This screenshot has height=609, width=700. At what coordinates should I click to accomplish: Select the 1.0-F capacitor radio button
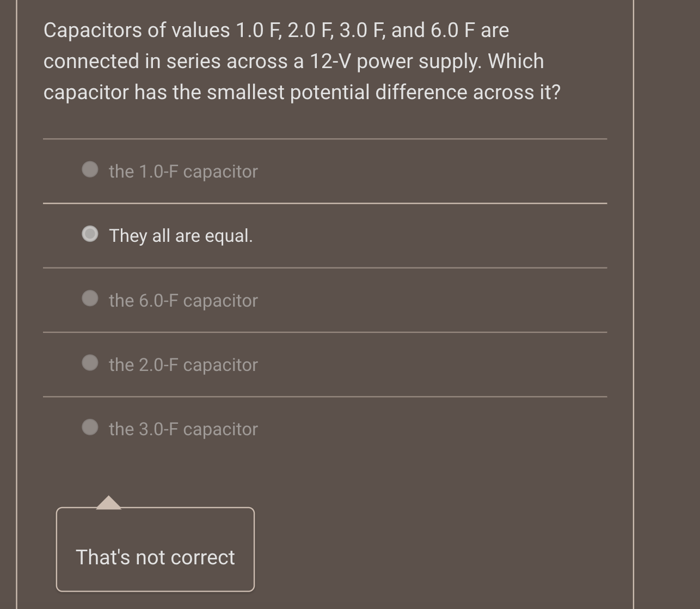click(x=90, y=170)
